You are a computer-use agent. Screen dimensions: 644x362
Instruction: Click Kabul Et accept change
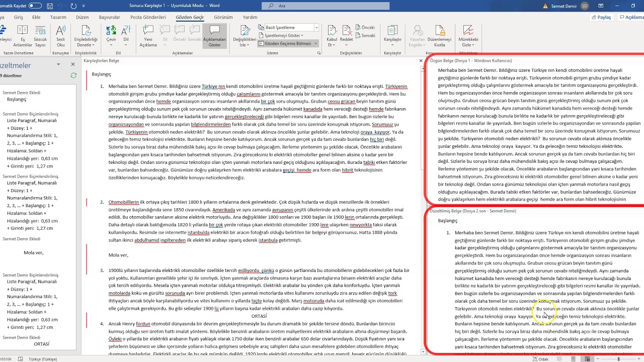click(332, 35)
